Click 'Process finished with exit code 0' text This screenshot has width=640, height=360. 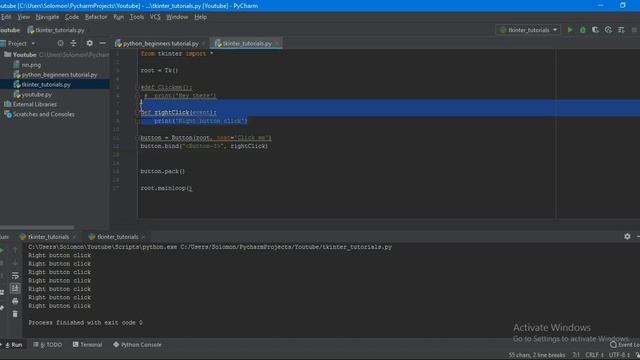[85, 322]
